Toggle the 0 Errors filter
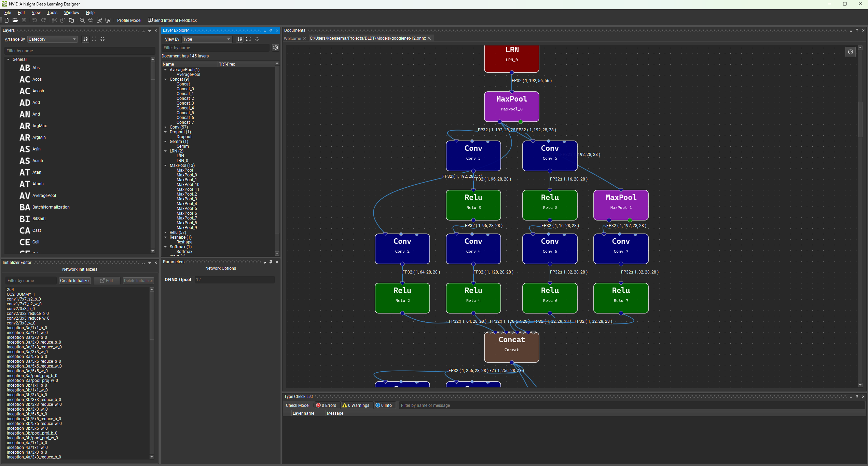This screenshot has width=868, height=466. tap(326, 405)
